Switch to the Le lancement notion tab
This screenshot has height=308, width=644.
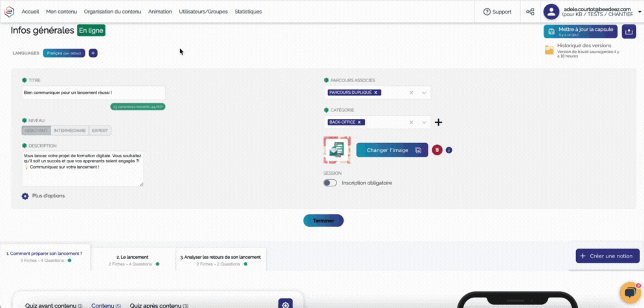point(133,259)
